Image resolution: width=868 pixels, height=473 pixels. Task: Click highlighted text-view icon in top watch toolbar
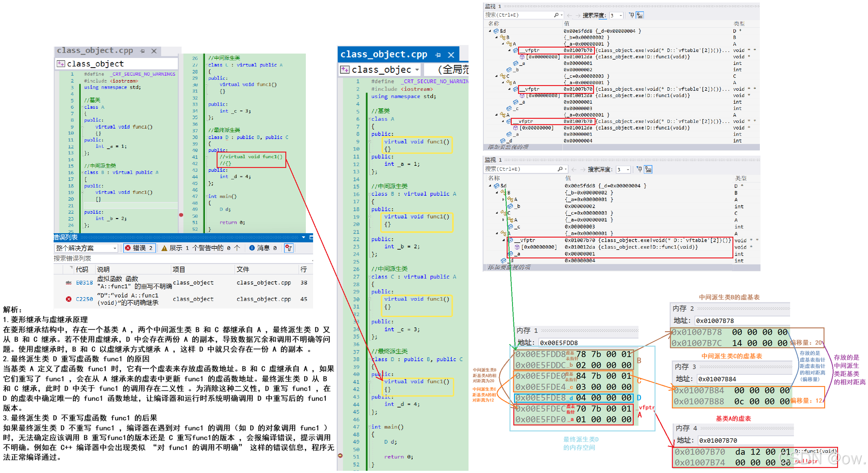pos(639,15)
